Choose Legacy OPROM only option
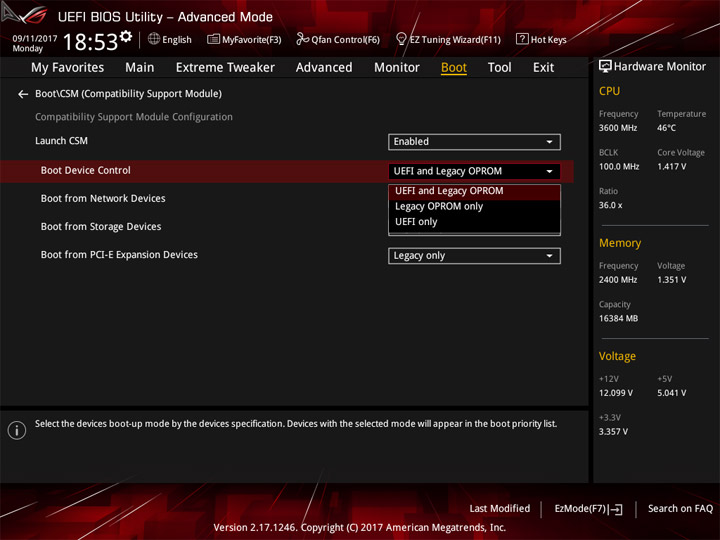720x540 pixels. (474, 207)
